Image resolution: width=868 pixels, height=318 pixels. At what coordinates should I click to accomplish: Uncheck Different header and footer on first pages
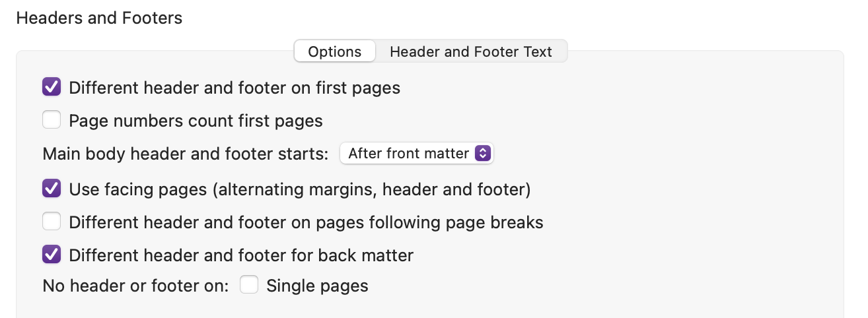52,87
